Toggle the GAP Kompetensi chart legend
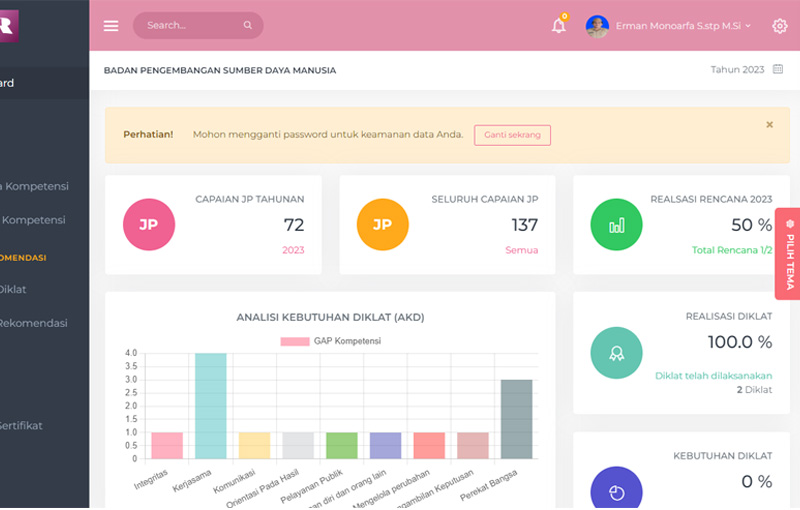Viewport: 800px width, 510px height. click(x=330, y=341)
